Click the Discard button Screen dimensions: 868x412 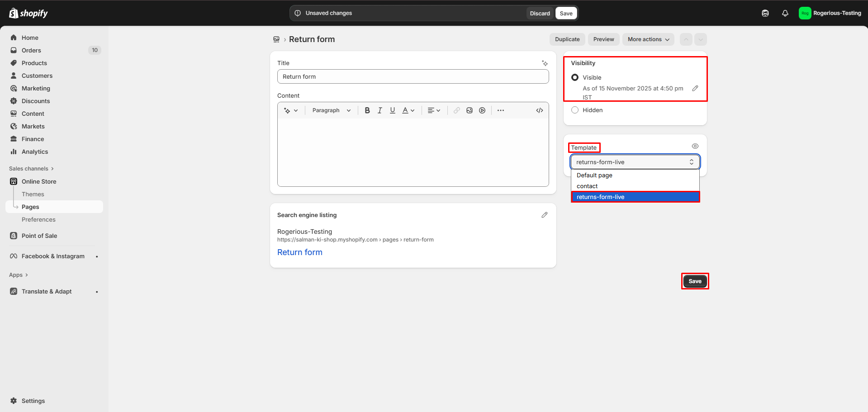[x=540, y=13]
